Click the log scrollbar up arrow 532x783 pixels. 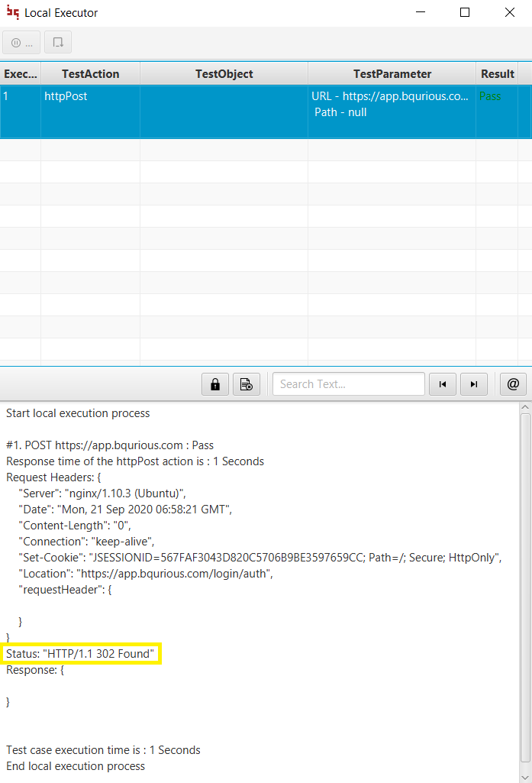click(525, 407)
